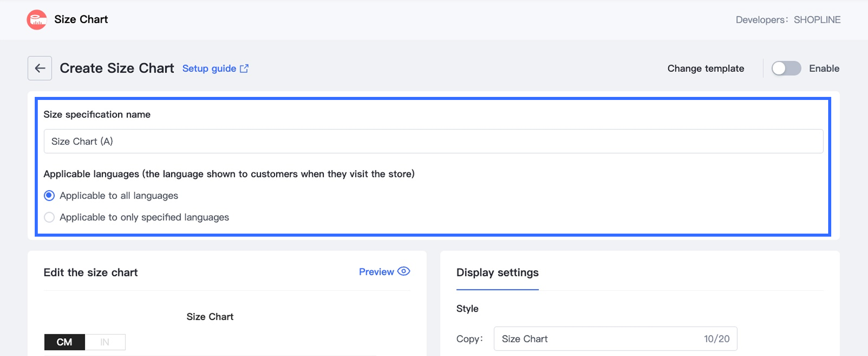Screen dimensions: 868x356
Task: Click the Size Chart app title in header
Action: tap(81, 19)
